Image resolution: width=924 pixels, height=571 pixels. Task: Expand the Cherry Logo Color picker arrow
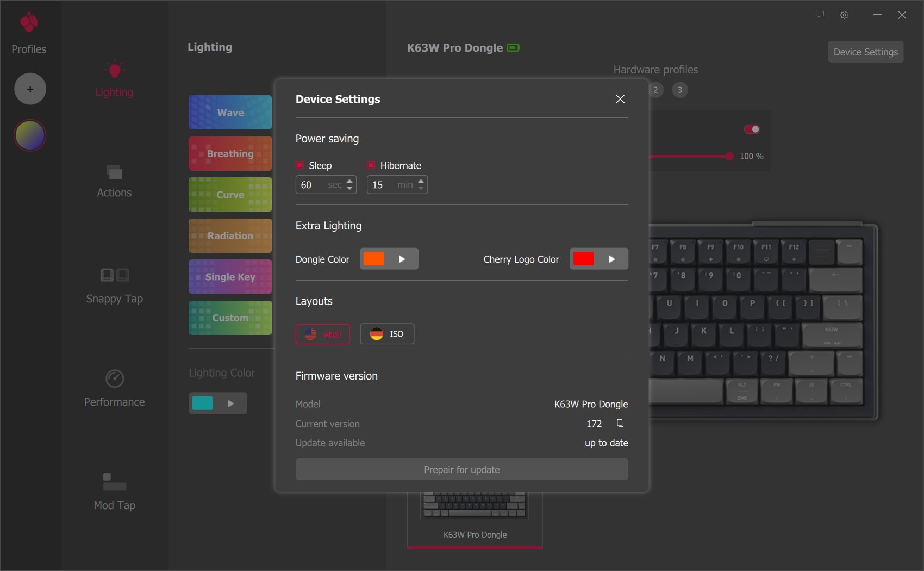611,259
